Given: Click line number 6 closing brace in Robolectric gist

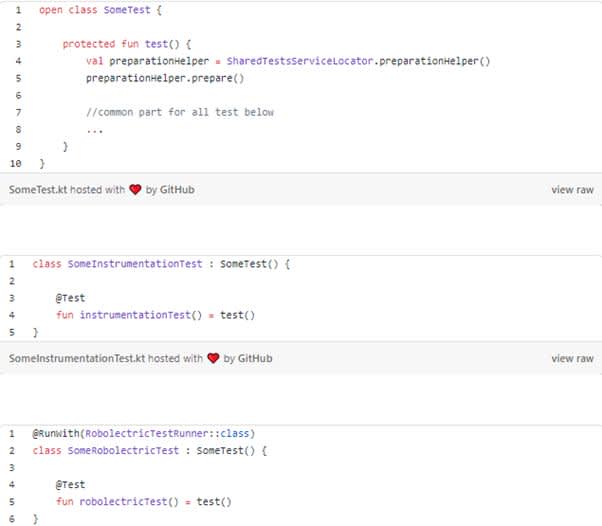Looking at the screenshot, I should (x=12, y=519).
